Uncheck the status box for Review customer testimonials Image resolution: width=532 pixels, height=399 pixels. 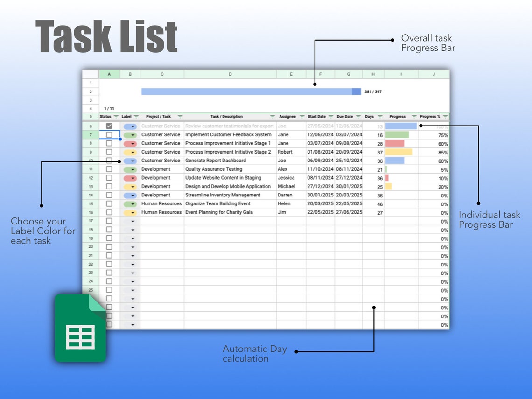click(109, 126)
